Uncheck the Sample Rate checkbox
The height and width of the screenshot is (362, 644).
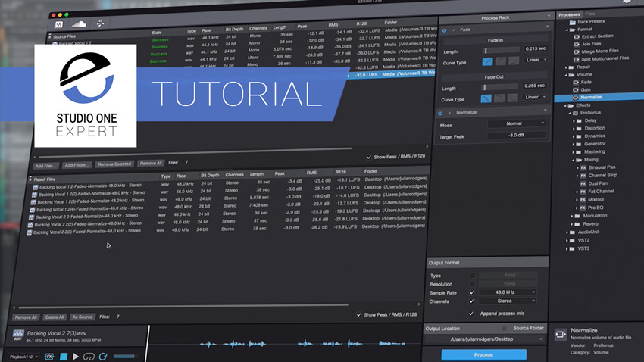[472, 292]
